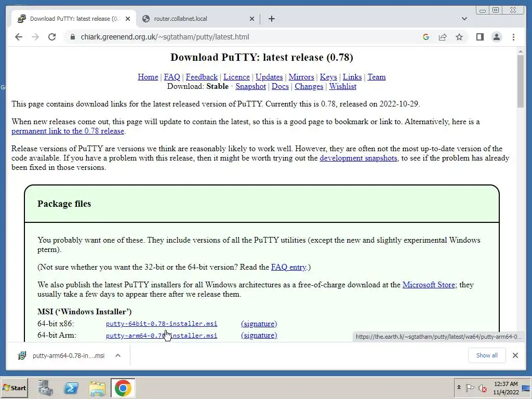532x399 pixels.
Task: Open signature link for 64-bit Arm installer
Action: coord(259,335)
